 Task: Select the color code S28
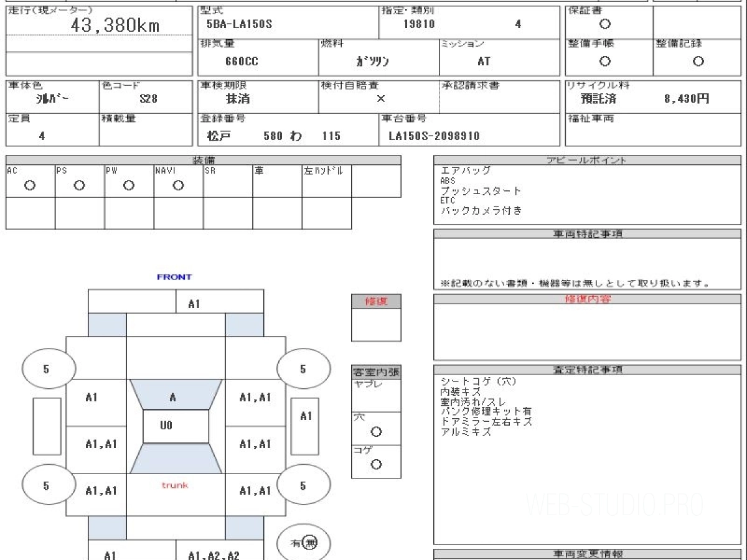tap(148, 98)
